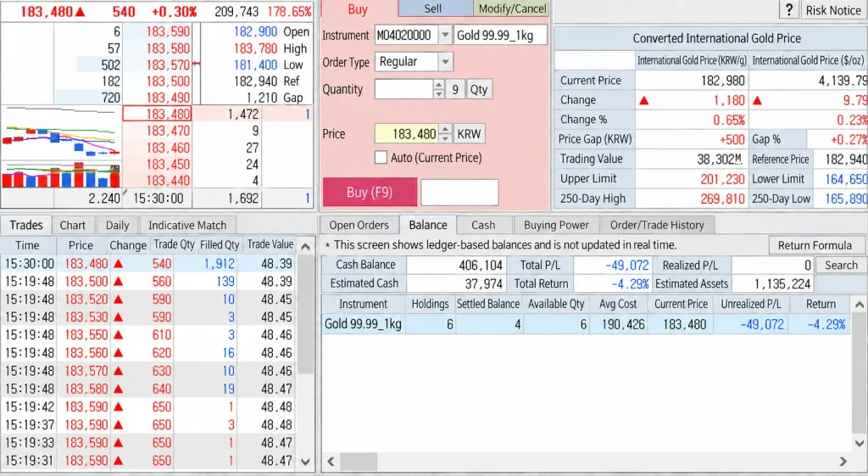This screenshot has height=476, width=868.
Task: Click the Gold 99.99_1kg holdings row
Action: [x=586, y=324]
